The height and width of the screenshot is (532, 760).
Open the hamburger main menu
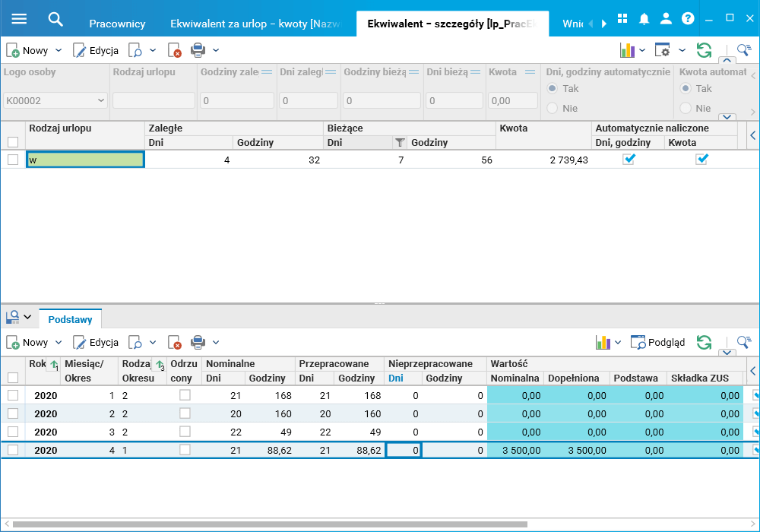(x=19, y=19)
